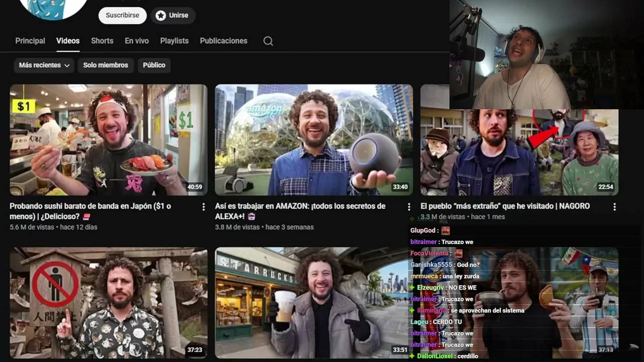
Task: Open the Principal tab
Action: (30, 41)
